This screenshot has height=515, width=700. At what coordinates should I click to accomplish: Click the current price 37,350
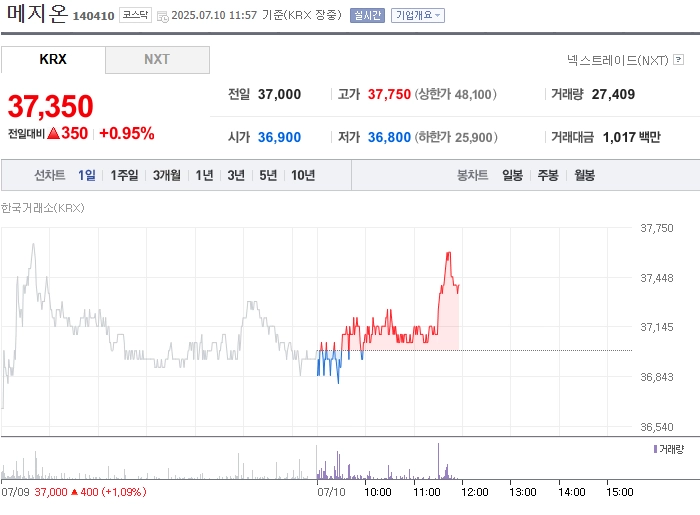50,106
